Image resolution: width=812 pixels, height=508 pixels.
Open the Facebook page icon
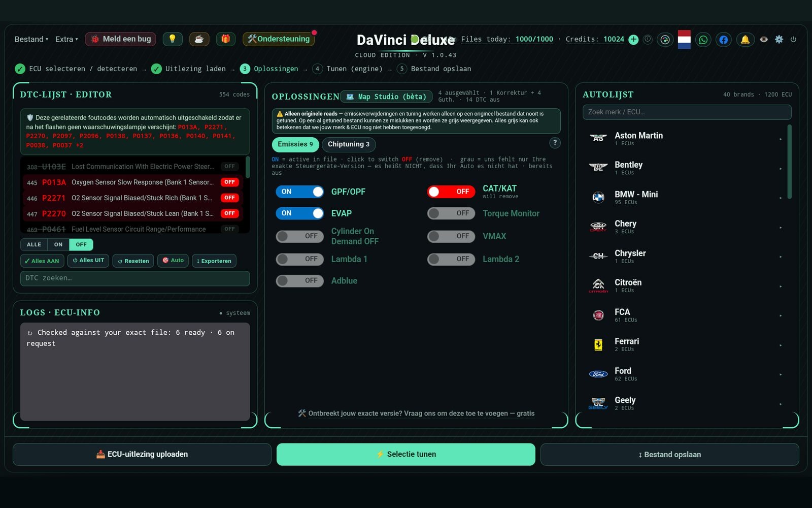(724, 40)
